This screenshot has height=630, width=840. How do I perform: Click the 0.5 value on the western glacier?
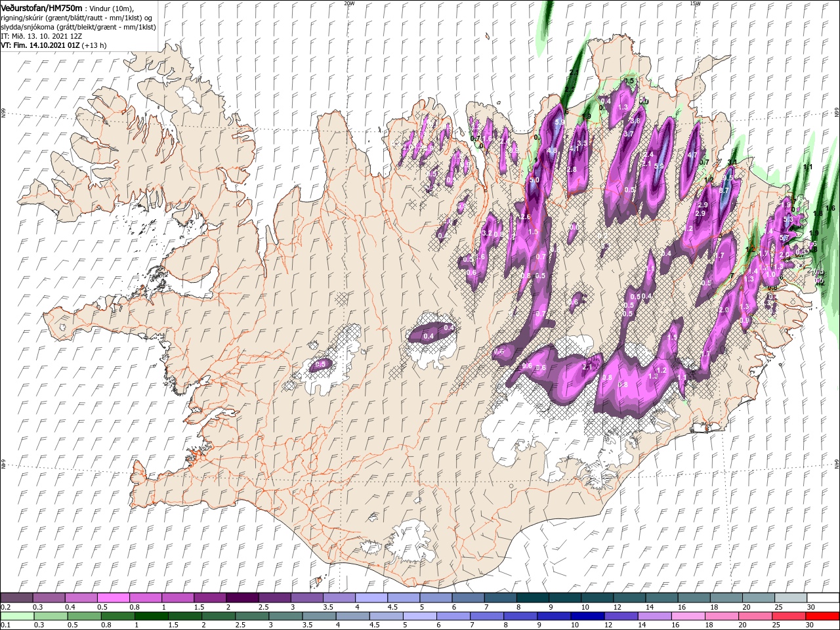click(x=321, y=364)
